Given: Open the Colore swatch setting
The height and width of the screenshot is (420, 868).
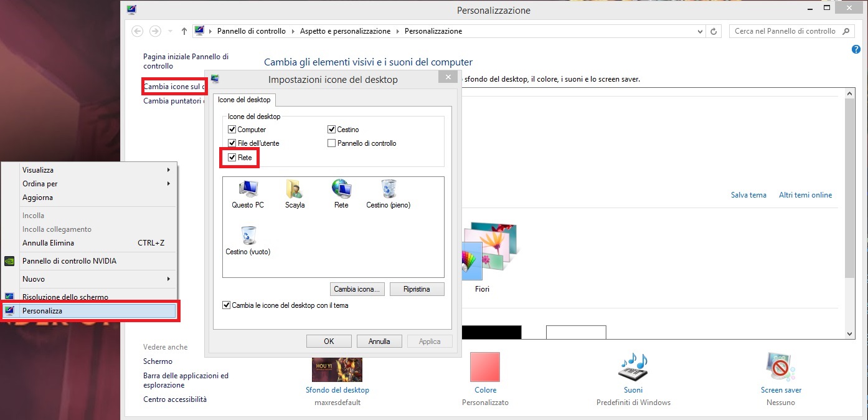Looking at the screenshot, I should pyautogui.click(x=485, y=368).
